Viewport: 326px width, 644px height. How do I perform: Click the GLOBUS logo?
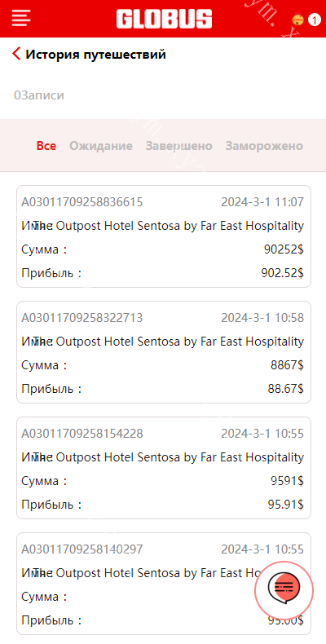[x=164, y=20]
